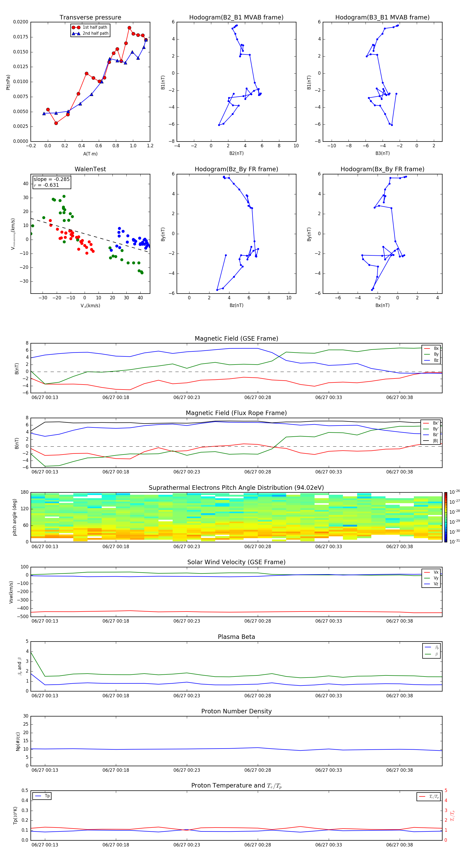The height and width of the screenshot is (868, 473).
Task: Click the '0.0200' tick on Transverse pressure plot
Action: coord(20,22)
